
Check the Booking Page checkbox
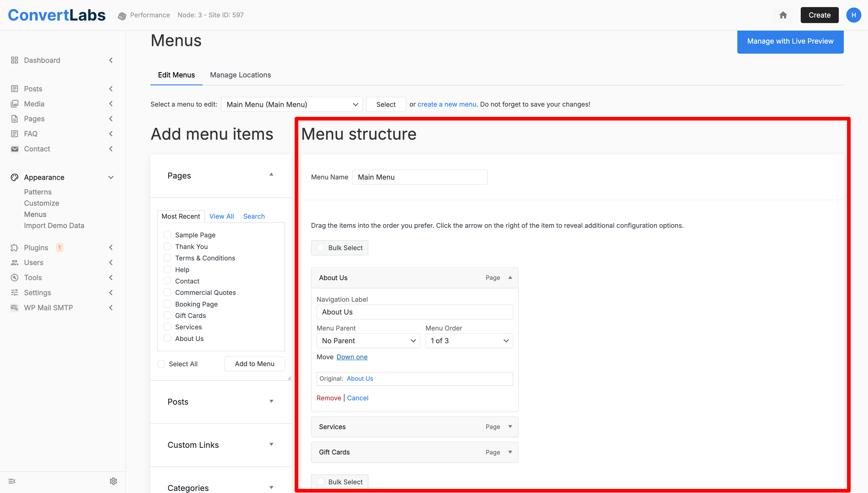(x=167, y=304)
